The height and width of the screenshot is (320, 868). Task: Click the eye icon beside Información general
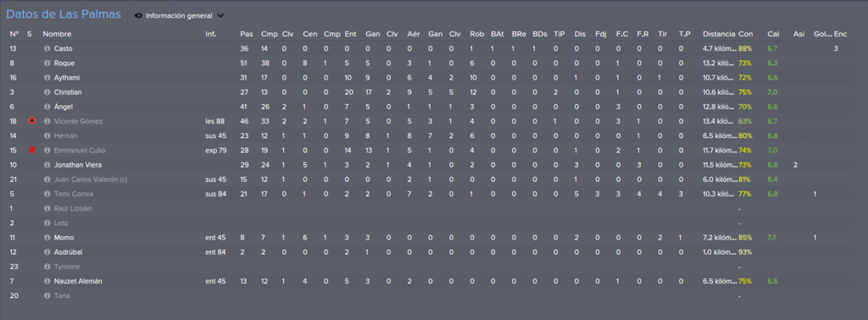[138, 16]
